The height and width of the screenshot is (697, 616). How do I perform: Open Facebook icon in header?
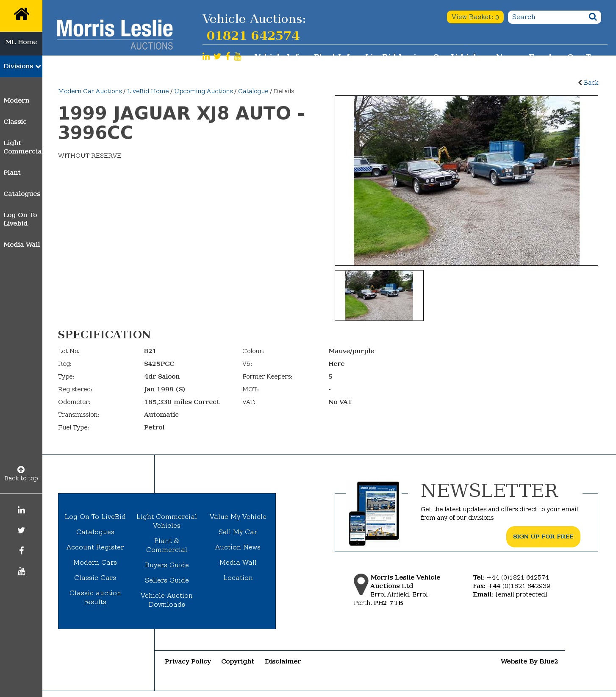[x=228, y=56]
